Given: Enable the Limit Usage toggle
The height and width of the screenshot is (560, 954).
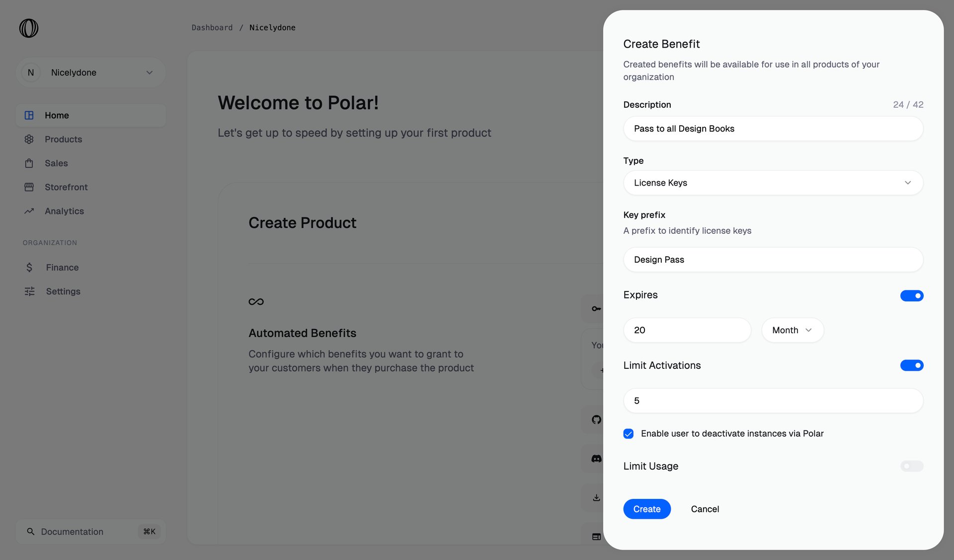Looking at the screenshot, I should (x=911, y=466).
